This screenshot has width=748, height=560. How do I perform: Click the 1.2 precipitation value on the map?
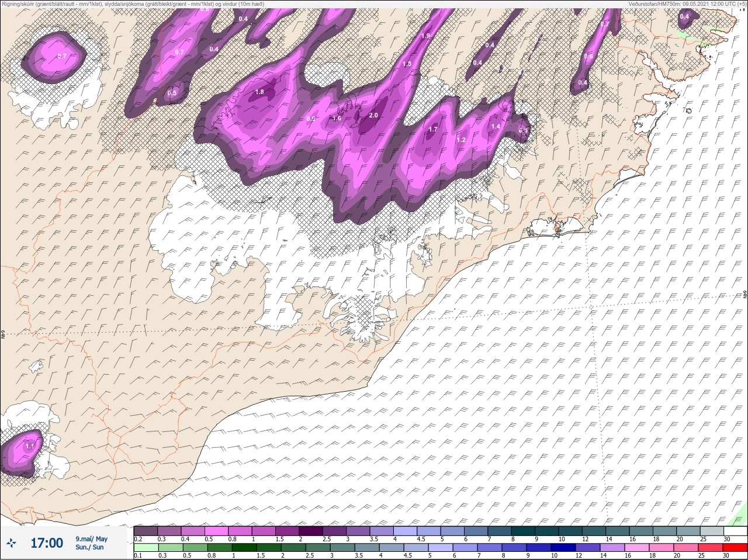point(461,140)
